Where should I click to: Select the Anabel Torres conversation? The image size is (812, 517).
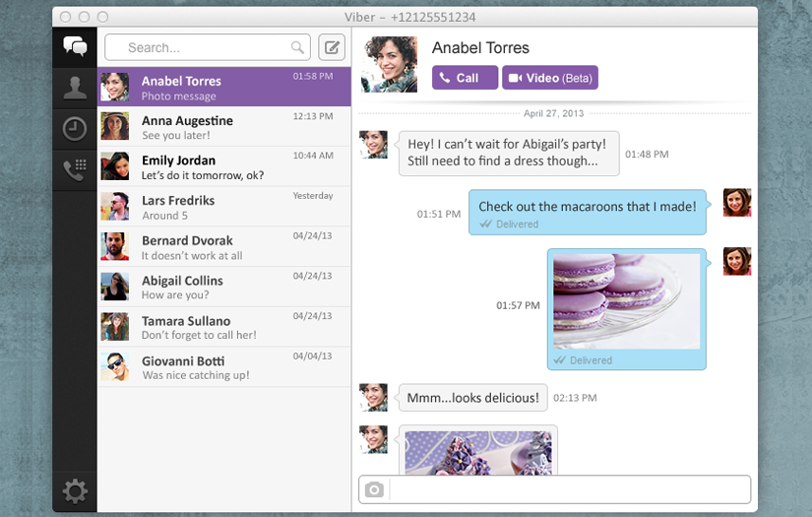pyautogui.click(x=224, y=87)
